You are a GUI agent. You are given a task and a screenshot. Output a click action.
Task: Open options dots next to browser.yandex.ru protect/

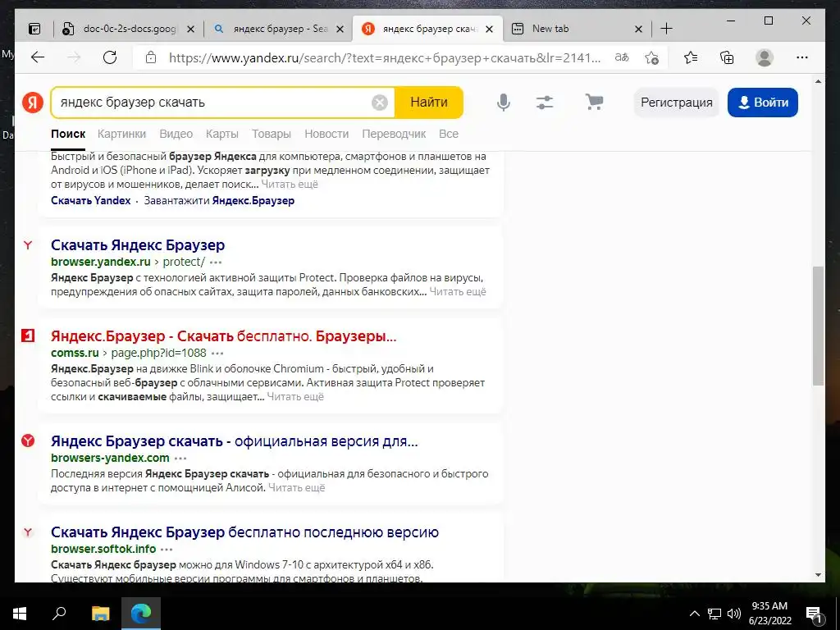click(216, 262)
